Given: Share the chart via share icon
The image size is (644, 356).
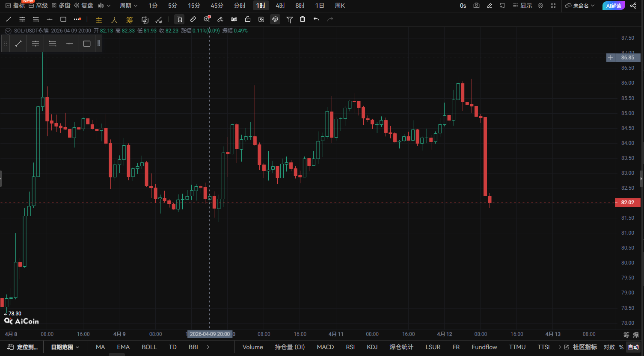Looking at the screenshot, I should tap(633, 6).
